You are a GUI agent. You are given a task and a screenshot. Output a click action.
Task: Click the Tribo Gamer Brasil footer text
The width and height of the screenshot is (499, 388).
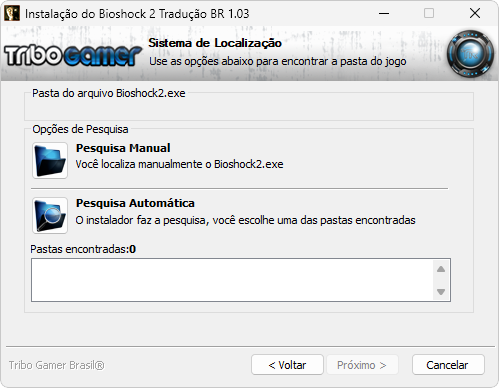click(56, 365)
